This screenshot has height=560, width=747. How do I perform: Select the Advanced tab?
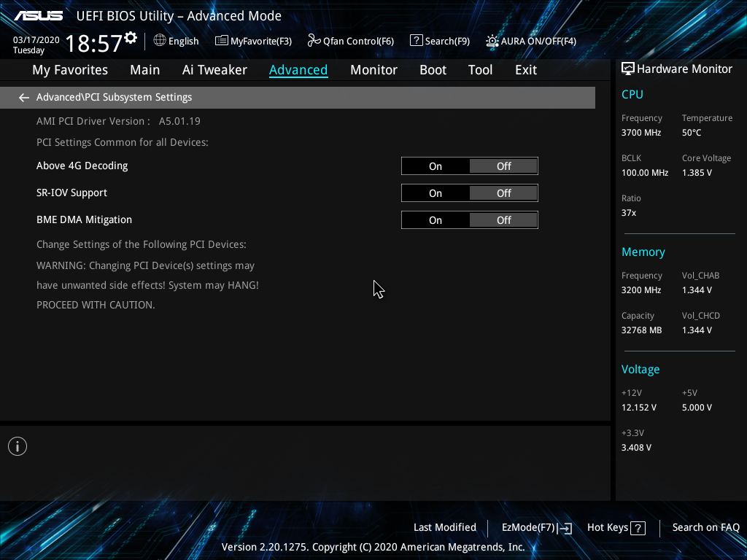click(298, 70)
